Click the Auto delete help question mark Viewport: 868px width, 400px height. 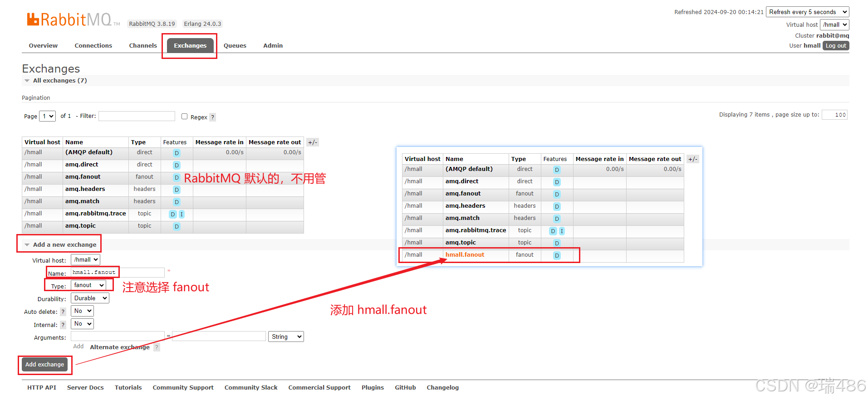[63, 312]
